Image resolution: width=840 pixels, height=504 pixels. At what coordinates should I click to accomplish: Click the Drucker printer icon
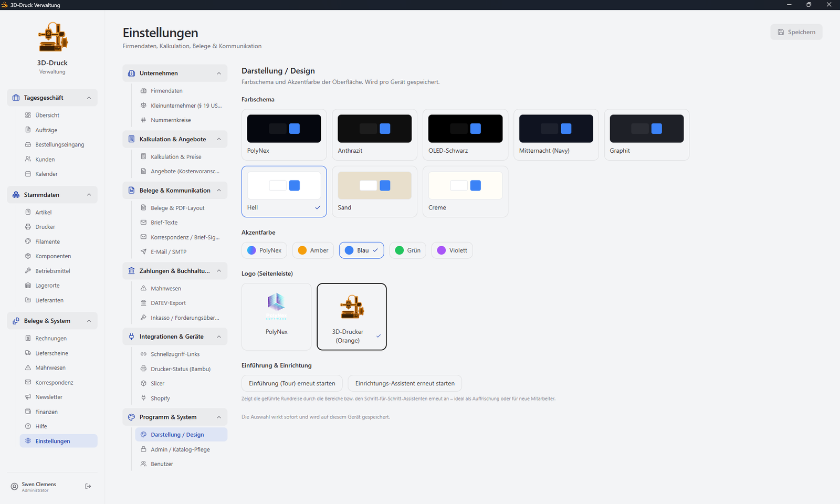(28, 227)
